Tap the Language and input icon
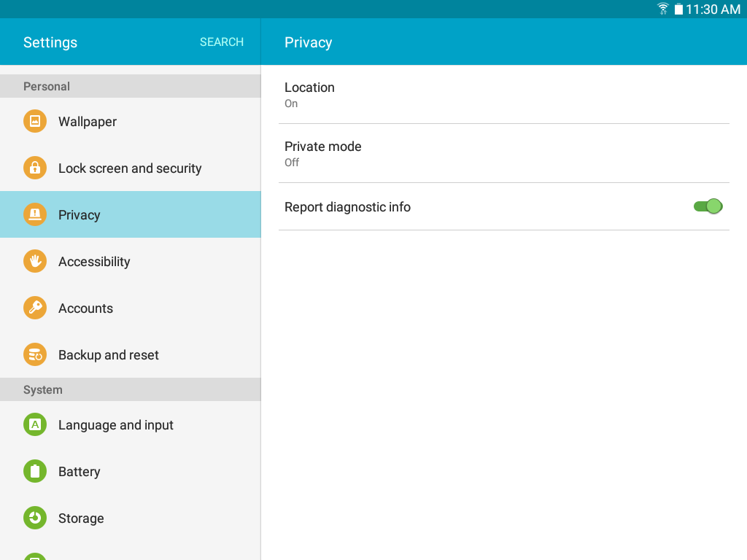Image resolution: width=747 pixels, height=560 pixels. (35, 424)
